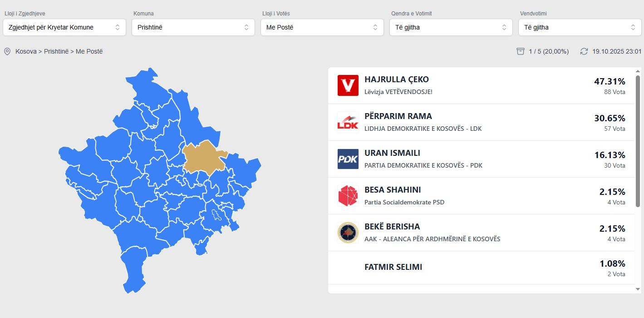644x318 pixels.
Task: Expand the Qendra e Votimit dropdown
Action: tap(451, 27)
